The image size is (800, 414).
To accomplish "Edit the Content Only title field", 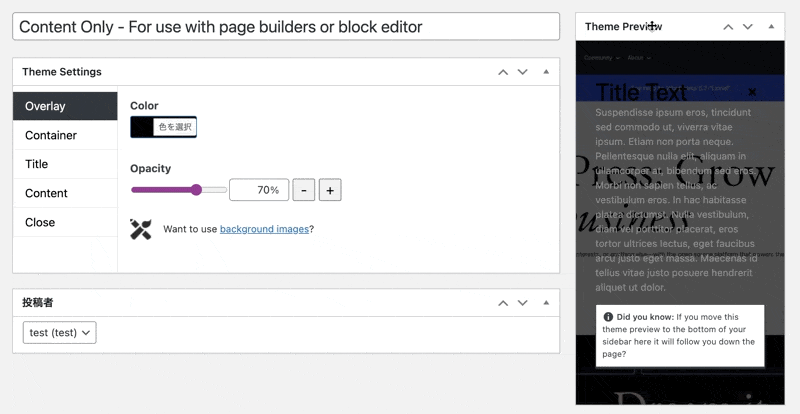I will click(286, 27).
